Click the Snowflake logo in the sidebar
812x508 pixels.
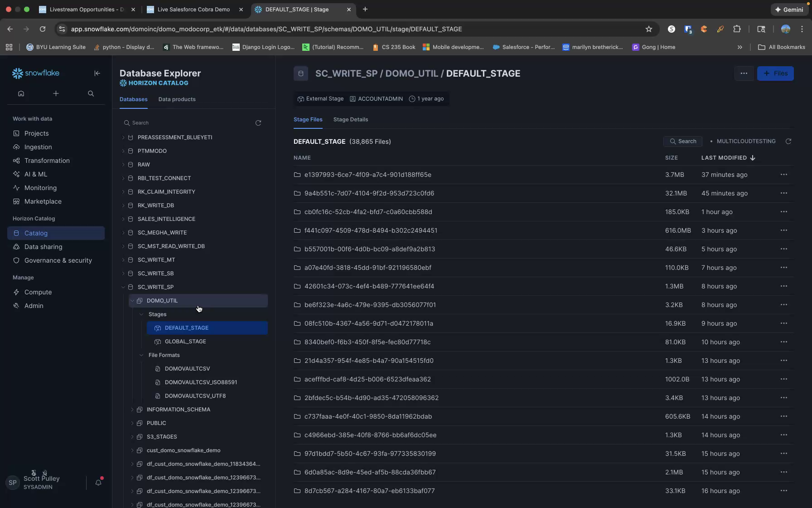[35, 73]
